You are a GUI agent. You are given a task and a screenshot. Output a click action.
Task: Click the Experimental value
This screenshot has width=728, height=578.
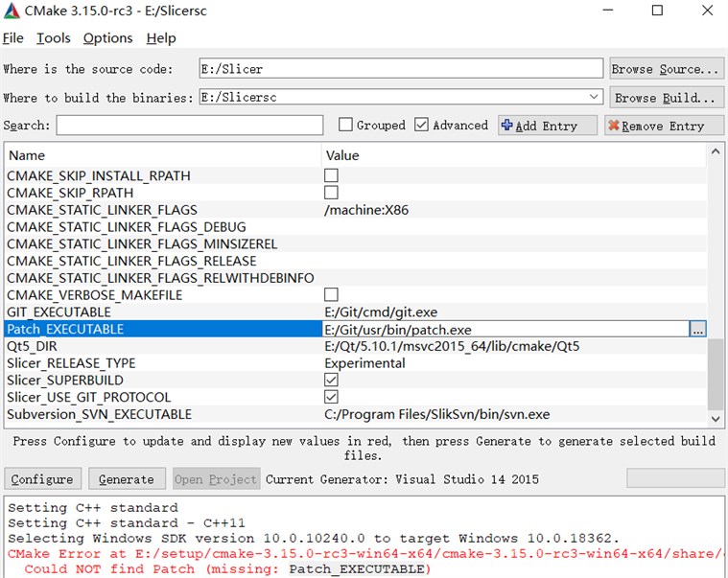pos(364,363)
